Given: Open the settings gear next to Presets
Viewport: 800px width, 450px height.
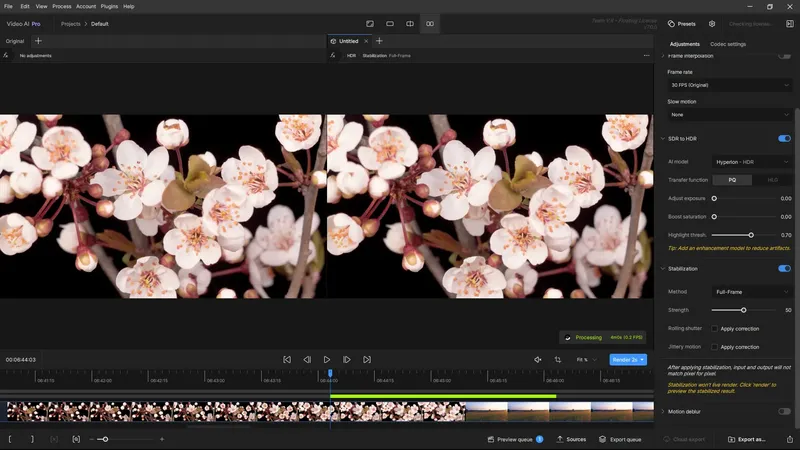Looking at the screenshot, I should [x=712, y=23].
